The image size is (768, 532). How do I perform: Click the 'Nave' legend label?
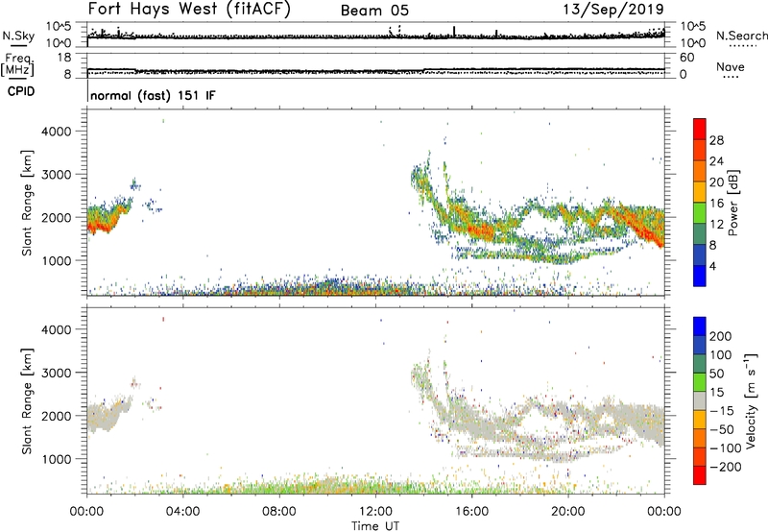[731, 66]
